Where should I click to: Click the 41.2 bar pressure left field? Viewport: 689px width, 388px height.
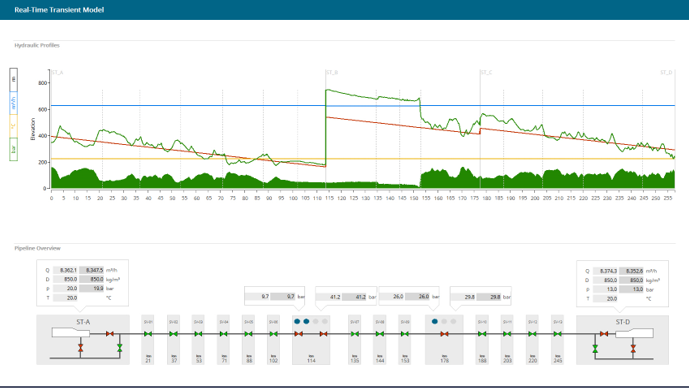329,297
